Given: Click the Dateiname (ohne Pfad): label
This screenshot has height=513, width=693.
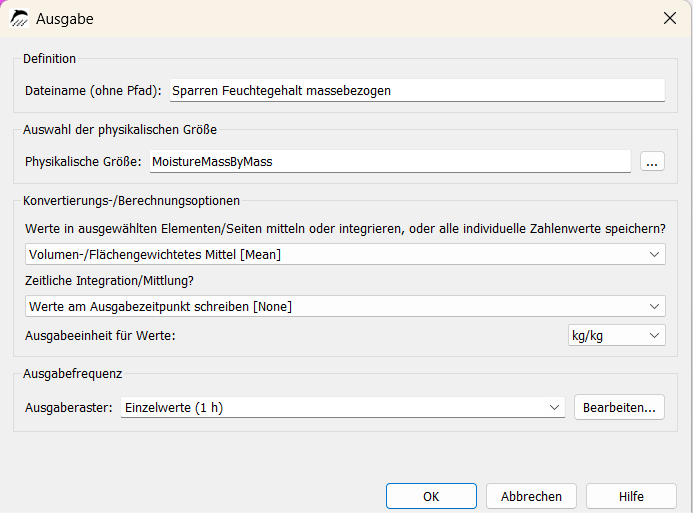Looking at the screenshot, I should 93,91.
